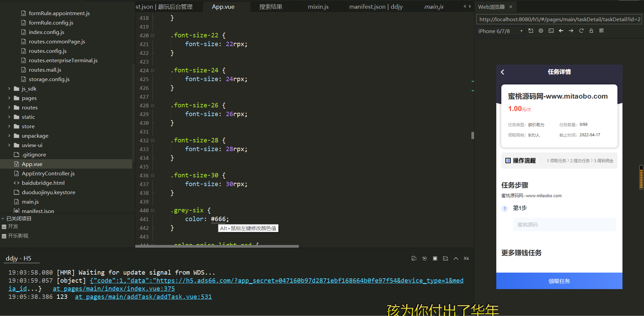This screenshot has height=316, width=644.
Task: Open the addTask.vue:531 console link
Action: click(143, 297)
